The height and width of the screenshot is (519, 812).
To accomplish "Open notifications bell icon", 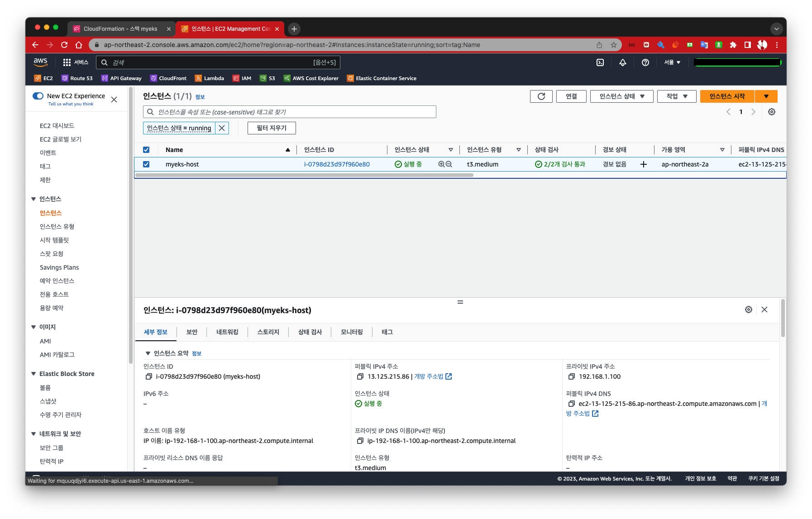I will 623,62.
